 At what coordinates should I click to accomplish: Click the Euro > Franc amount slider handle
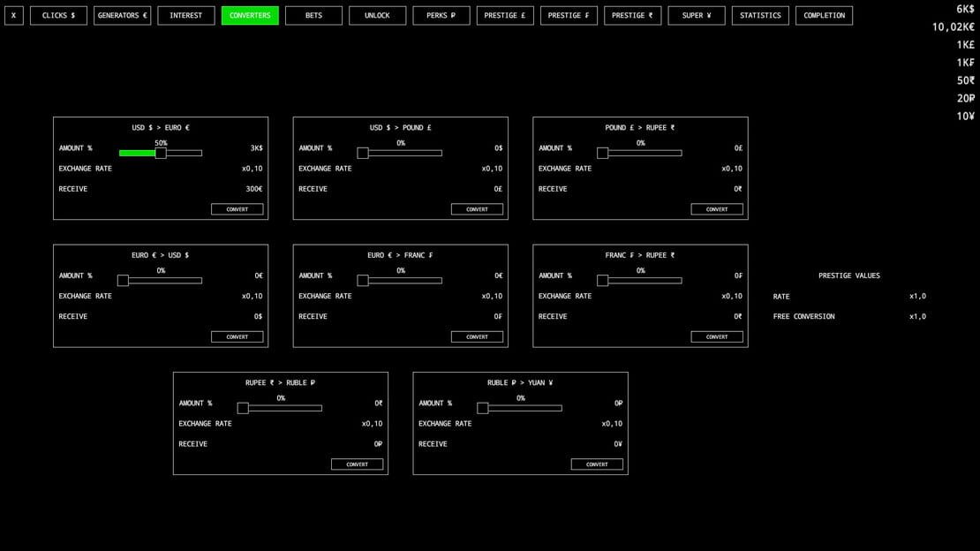pos(363,280)
